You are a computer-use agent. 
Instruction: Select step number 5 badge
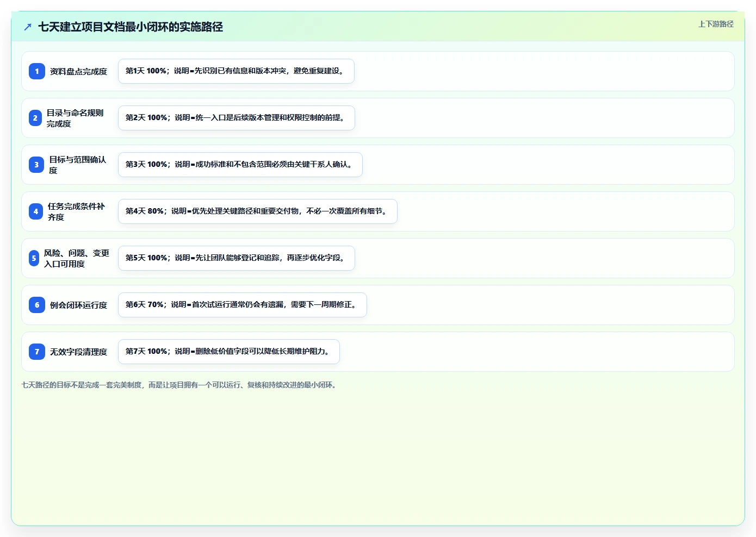(34, 258)
